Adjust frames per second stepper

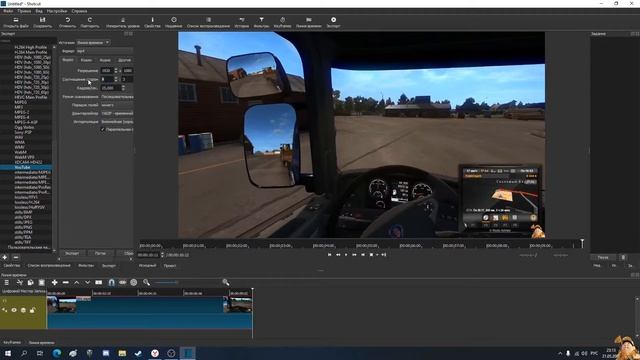point(123,88)
